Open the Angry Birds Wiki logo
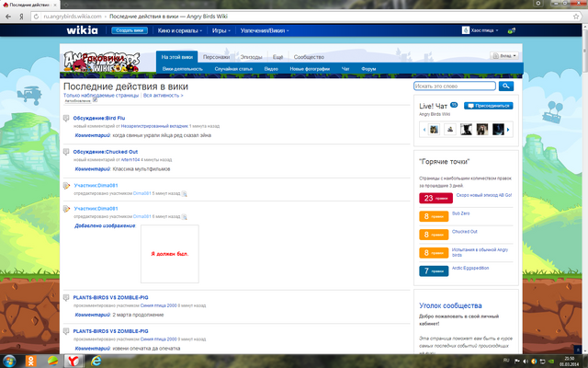This screenshot has width=588, height=368. point(101,62)
